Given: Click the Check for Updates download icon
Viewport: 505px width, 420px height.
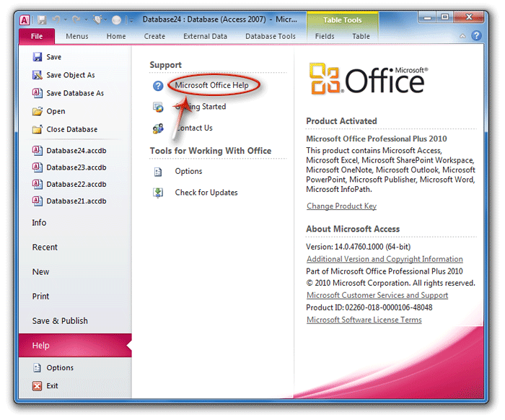Looking at the screenshot, I should (x=158, y=193).
